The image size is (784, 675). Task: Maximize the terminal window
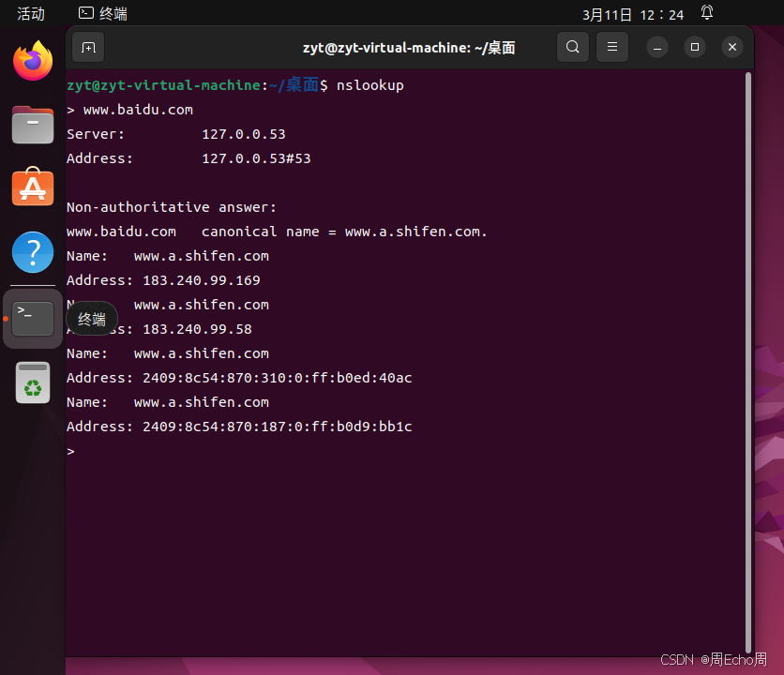(695, 47)
